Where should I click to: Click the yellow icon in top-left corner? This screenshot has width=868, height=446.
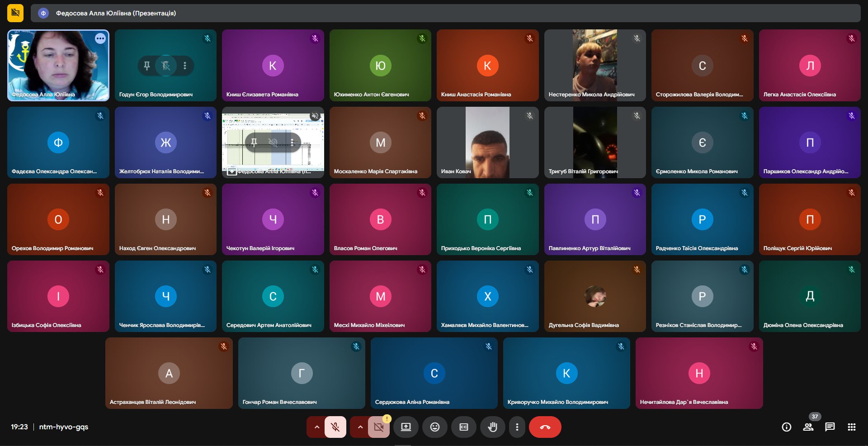[x=15, y=13]
